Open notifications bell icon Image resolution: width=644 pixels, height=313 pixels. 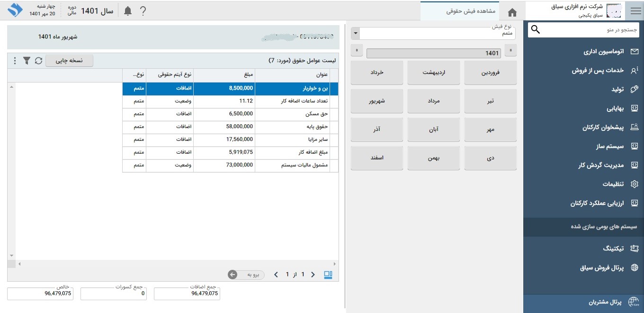point(128,11)
